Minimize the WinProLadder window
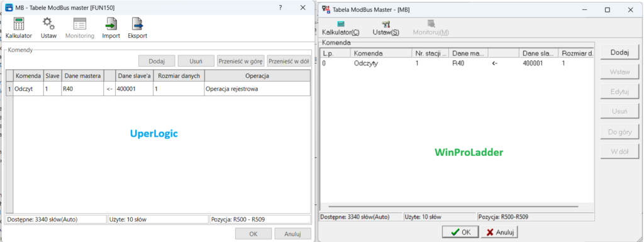The width and height of the screenshot is (644, 242). pyautogui.click(x=584, y=10)
